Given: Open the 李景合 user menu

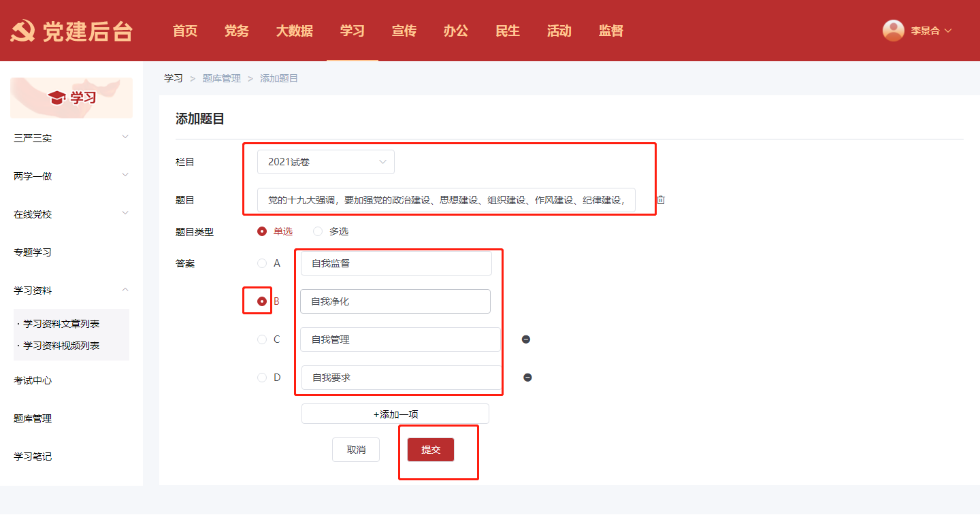Looking at the screenshot, I should tap(930, 31).
